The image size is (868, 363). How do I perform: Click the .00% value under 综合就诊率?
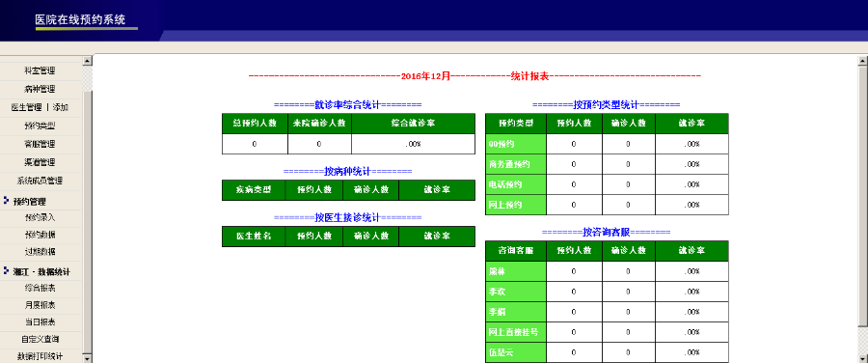coord(413,144)
